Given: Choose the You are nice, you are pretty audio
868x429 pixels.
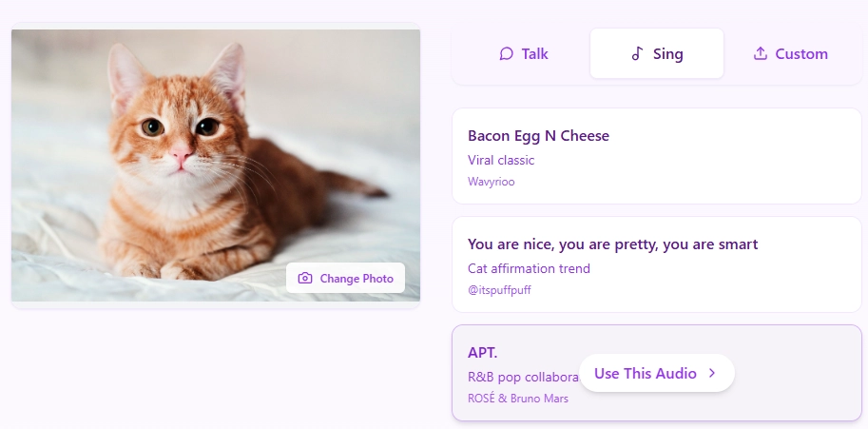Looking at the screenshot, I should (612, 244).
